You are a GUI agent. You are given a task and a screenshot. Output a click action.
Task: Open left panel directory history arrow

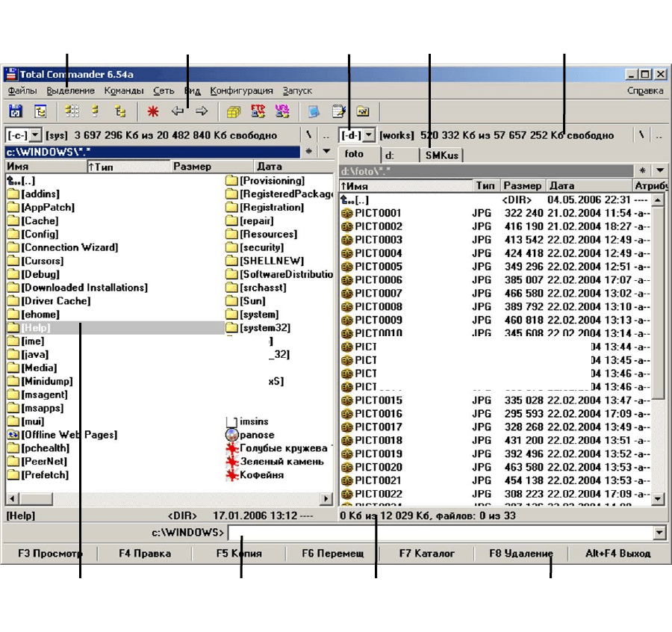(326, 152)
